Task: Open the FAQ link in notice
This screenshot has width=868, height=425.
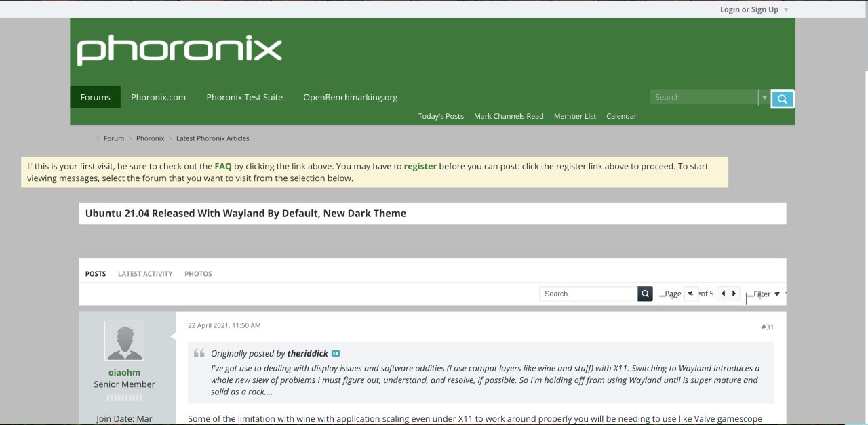Action: 223,166
